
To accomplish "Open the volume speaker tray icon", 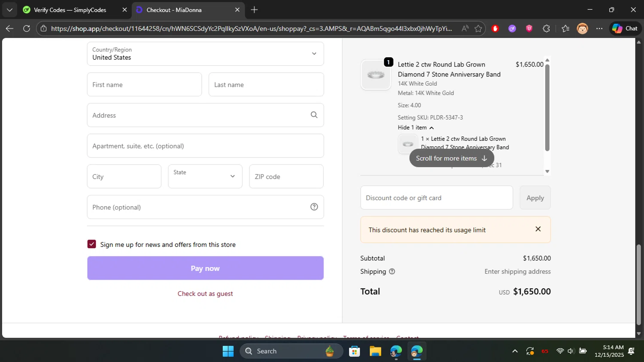I will point(571,351).
